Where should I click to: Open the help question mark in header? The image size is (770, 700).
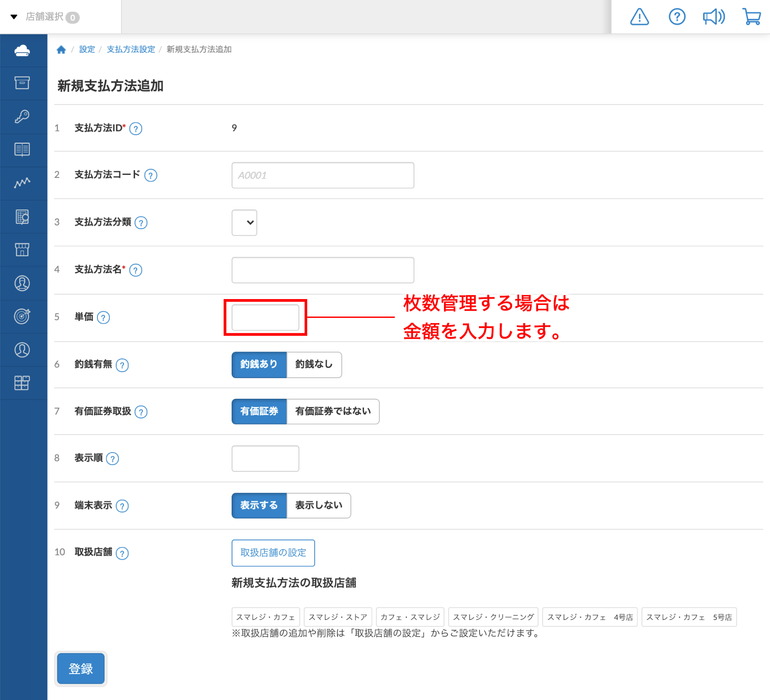[x=677, y=17]
